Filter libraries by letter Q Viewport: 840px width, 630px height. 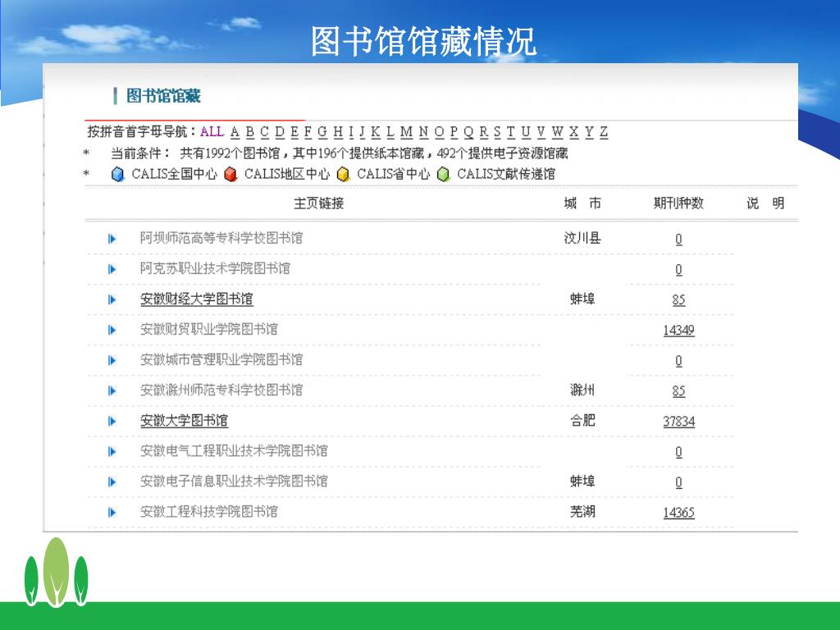468,132
